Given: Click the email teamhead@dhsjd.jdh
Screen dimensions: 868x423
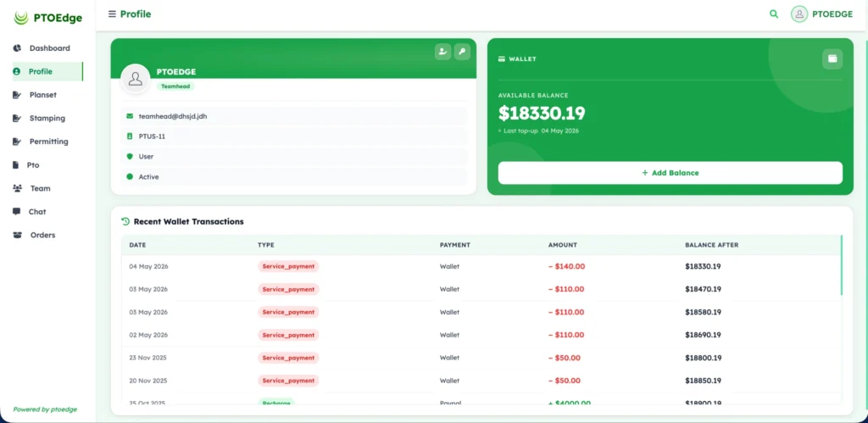Looking at the screenshot, I should point(173,116).
